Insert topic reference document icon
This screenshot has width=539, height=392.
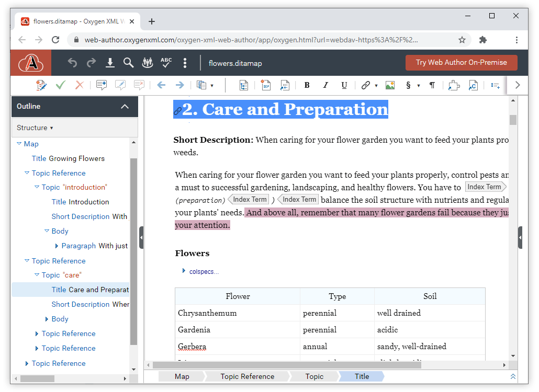tap(285, 85)
